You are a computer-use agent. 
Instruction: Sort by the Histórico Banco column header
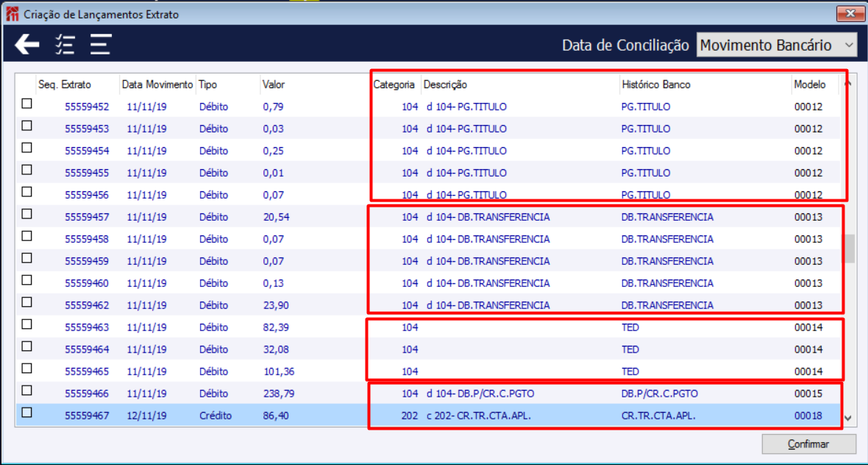coord(656,85)
